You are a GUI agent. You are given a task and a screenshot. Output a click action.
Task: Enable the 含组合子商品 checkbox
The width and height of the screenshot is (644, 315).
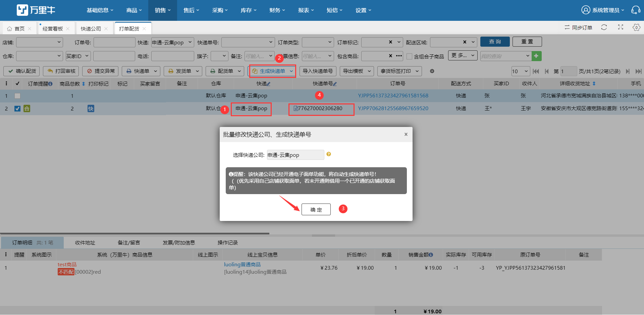409,56
